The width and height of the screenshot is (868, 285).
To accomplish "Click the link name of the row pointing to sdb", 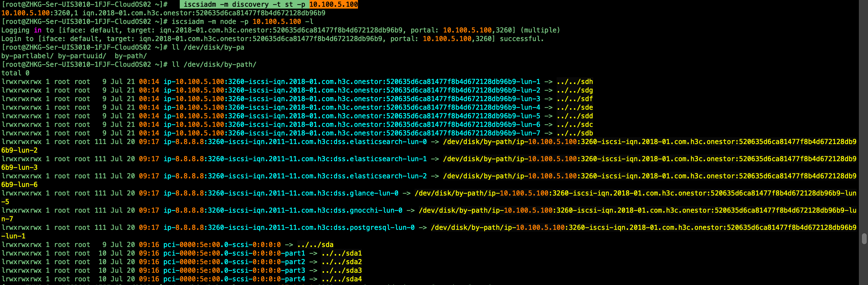I will point(352,133).
